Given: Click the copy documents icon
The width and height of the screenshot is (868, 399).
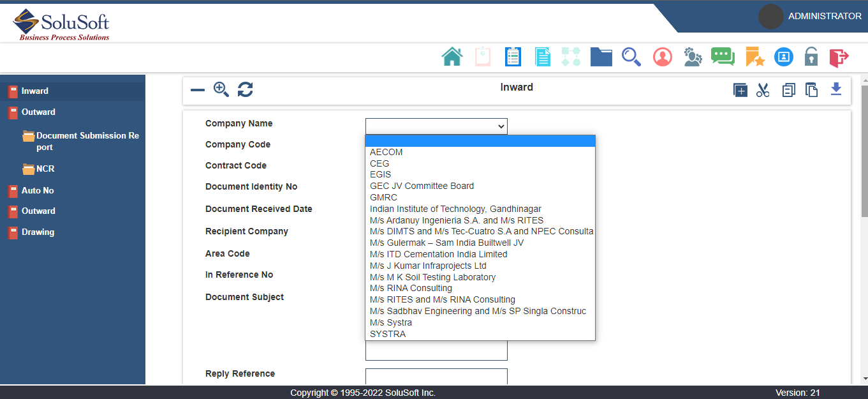Looking at the screenshot, I should coord(789,90).
